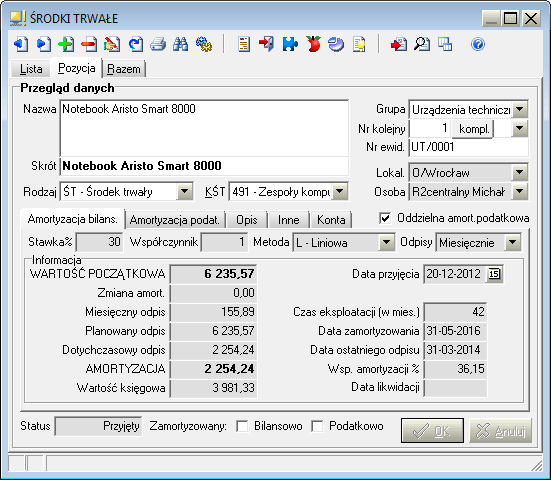Select the Pozycja tab

77,68
